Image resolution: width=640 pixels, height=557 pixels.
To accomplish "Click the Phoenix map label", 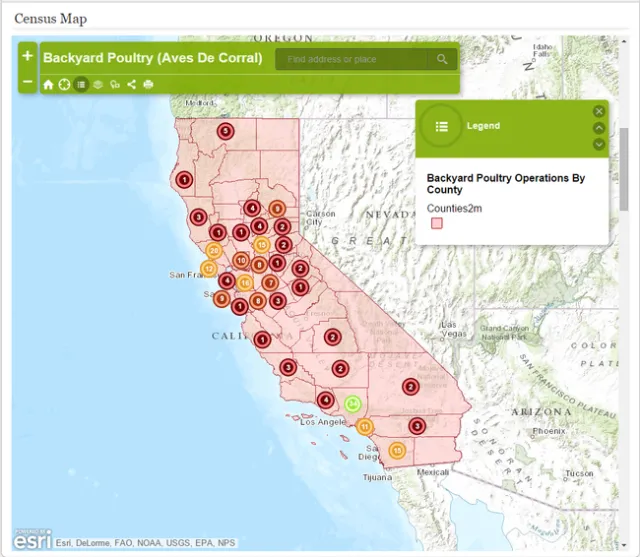I will [549, 431].
